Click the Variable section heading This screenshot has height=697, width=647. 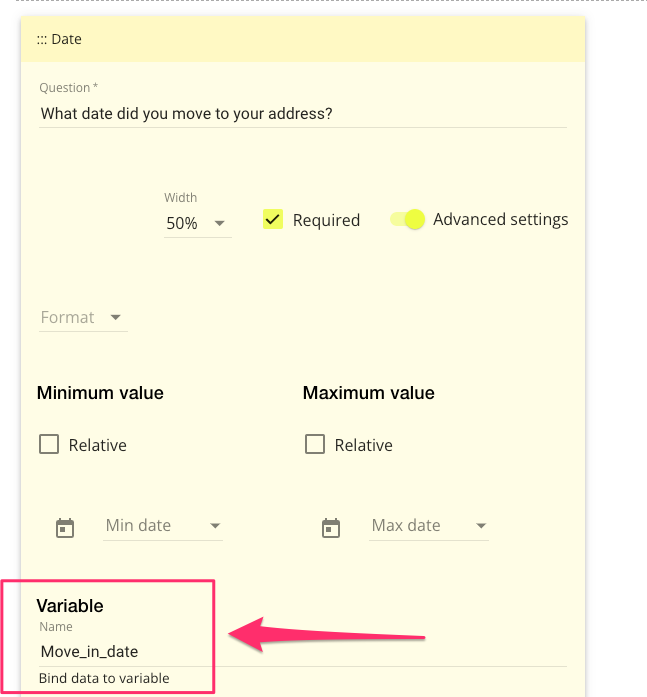(x=70, y=605)
